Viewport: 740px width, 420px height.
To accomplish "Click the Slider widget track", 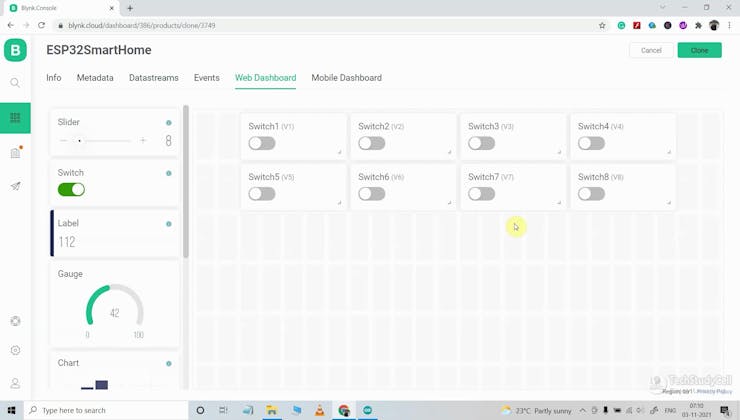I will tap(101, 140).
